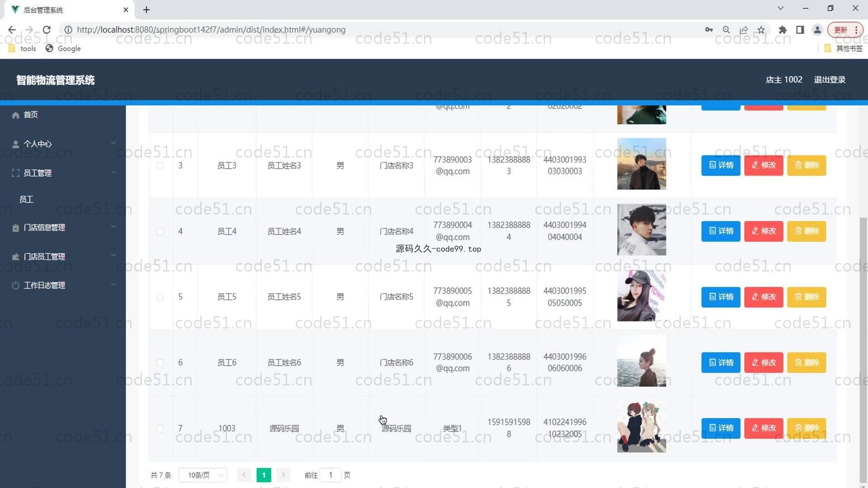The image size is (868, 488).
Task: Open the photo thumbnail of 员工4
Action: click(x=642, y=230)
